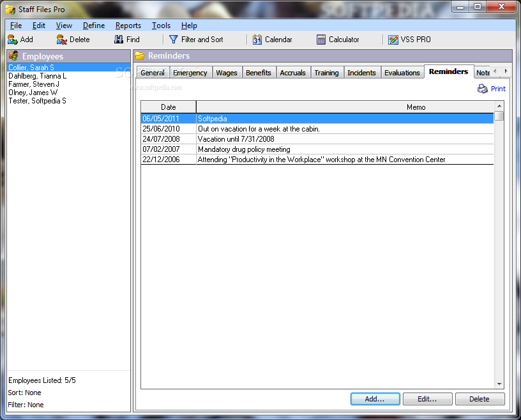Image resolution: width=521 pixels, height=420 pixels.
Task: Switch to the Training tab
Action: coord(327,73)
